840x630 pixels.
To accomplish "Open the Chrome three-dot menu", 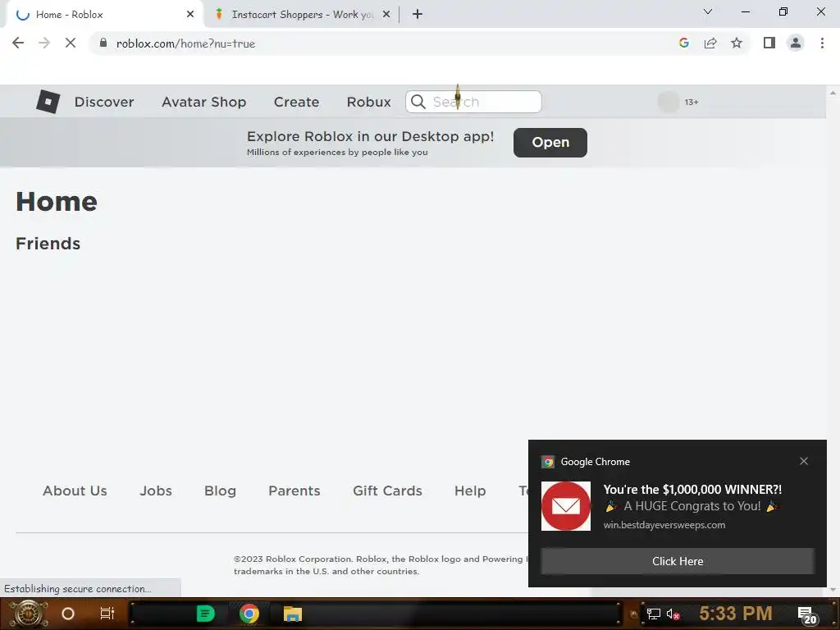I will pyautogui.click(x=822, y=43).
